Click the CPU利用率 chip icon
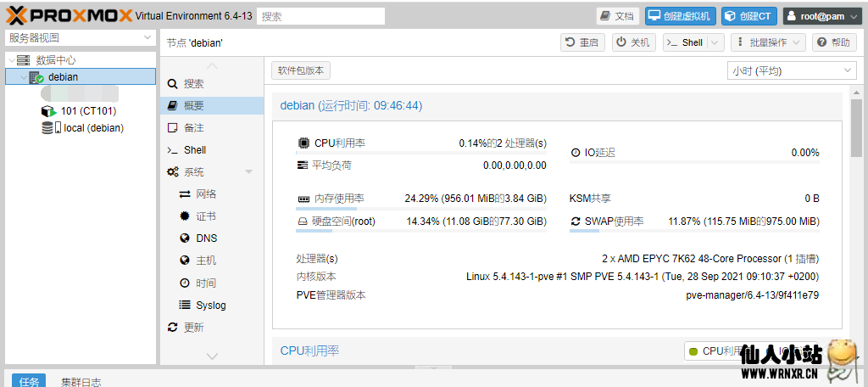Image resolution: width=868 pixels, height=387 pixels. pos(303,143)
